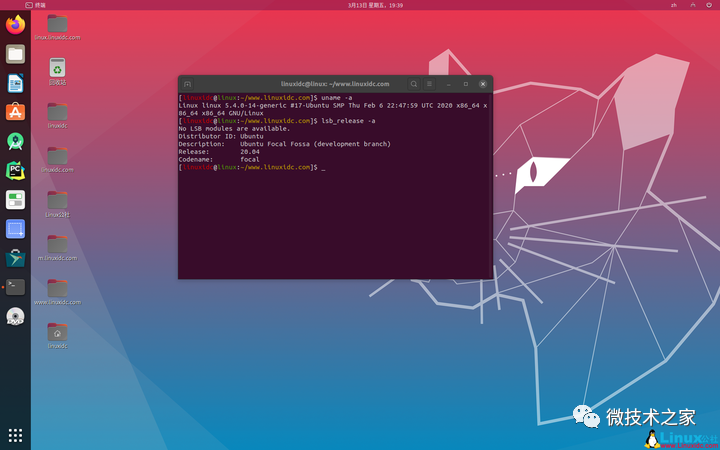Screen dimensions: 720x450
Task: Launch Firefox from the dock
Action: pyautogui.click(x=16, y=25)
